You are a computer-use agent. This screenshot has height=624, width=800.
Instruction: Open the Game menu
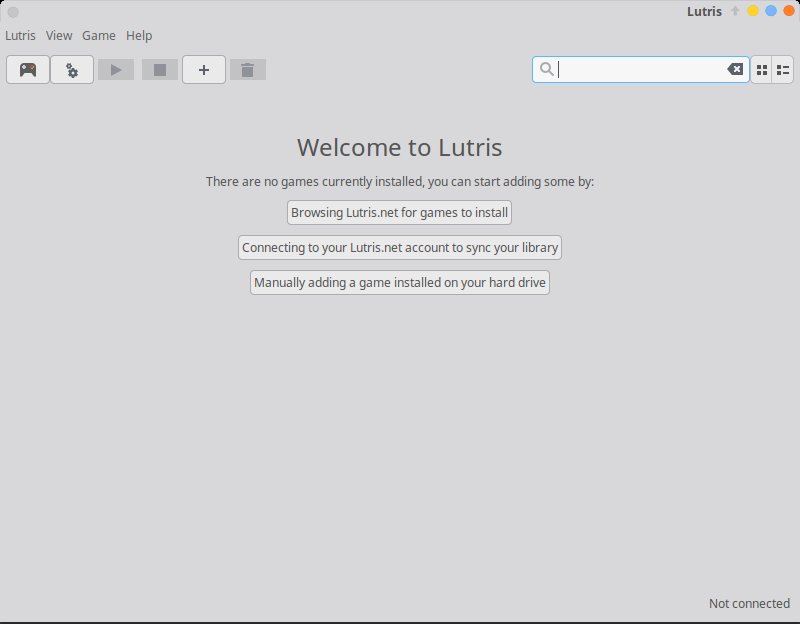(99, 36)
